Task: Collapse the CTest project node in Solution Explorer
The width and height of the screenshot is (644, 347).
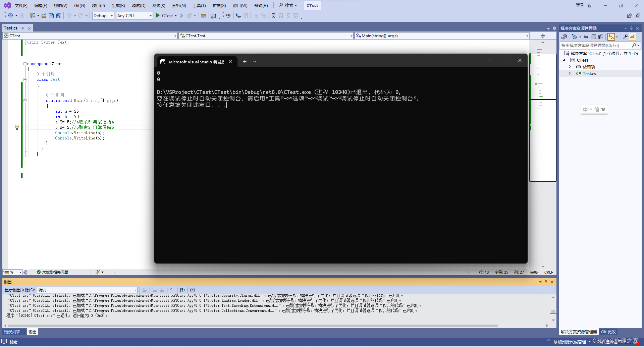Action: (x=564, y=60)
